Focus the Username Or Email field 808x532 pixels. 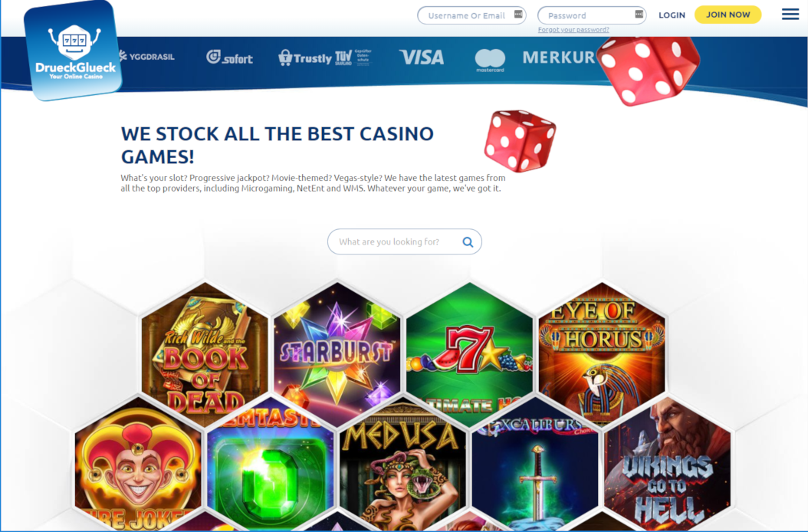pos(471,15)
